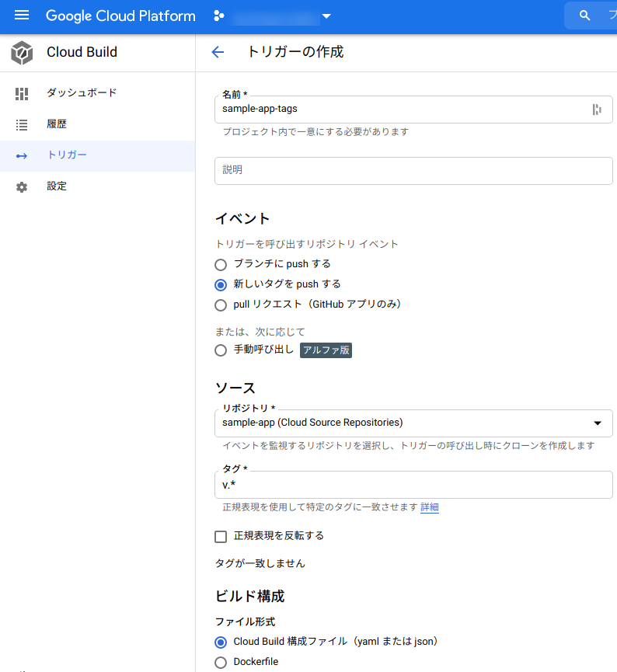The width and height of the screenshot is (617, 672).
Task: Click the トリガーの作成 page heading
Action: 295,52
